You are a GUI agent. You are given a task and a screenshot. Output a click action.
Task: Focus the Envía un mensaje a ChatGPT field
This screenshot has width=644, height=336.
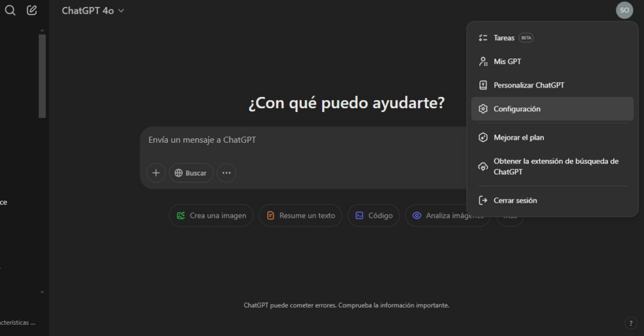coord(304,140)
